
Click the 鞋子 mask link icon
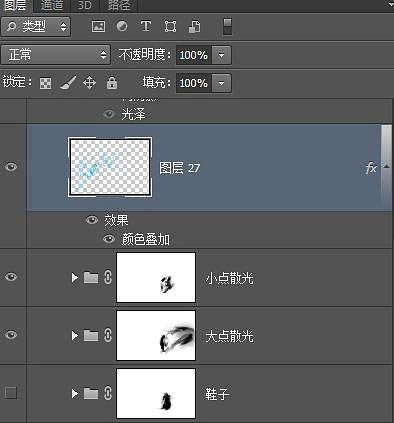click(108, 393)
